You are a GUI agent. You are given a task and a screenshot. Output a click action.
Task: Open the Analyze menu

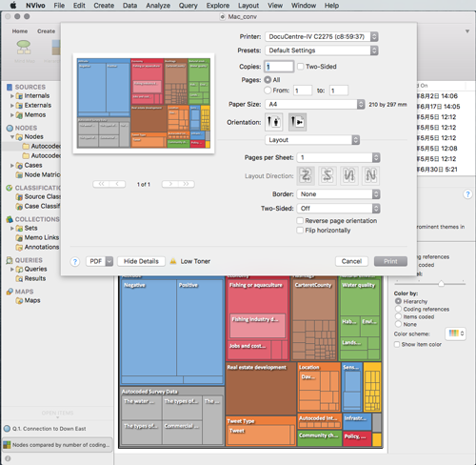(x=158, y=6)
